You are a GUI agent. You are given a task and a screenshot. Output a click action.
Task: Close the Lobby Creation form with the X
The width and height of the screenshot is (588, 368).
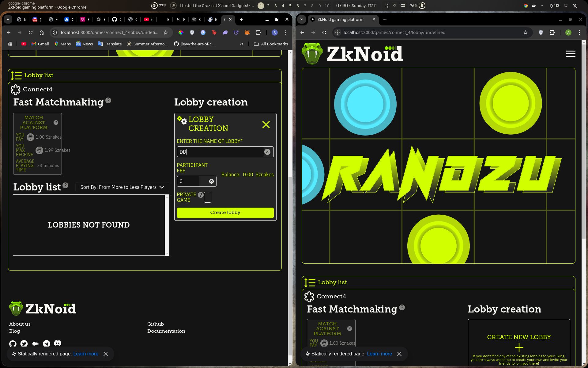coord(266,125)
